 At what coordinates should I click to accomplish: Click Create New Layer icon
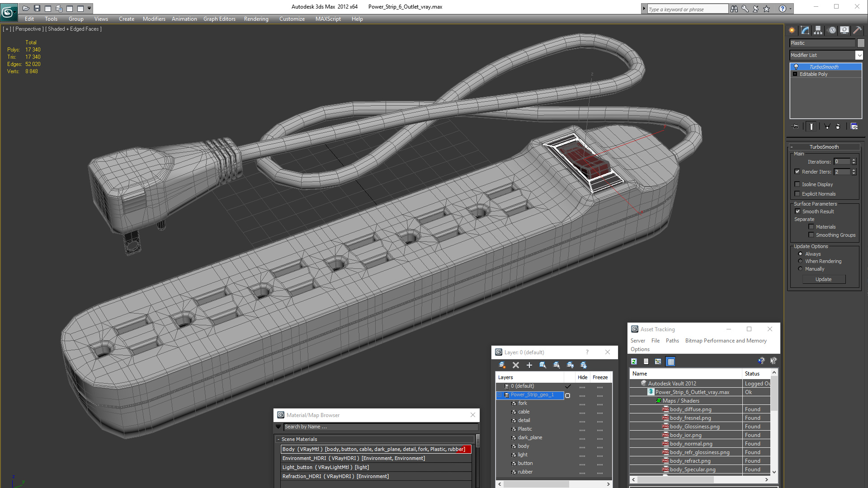pyautogui.click(x=502, y=365)
